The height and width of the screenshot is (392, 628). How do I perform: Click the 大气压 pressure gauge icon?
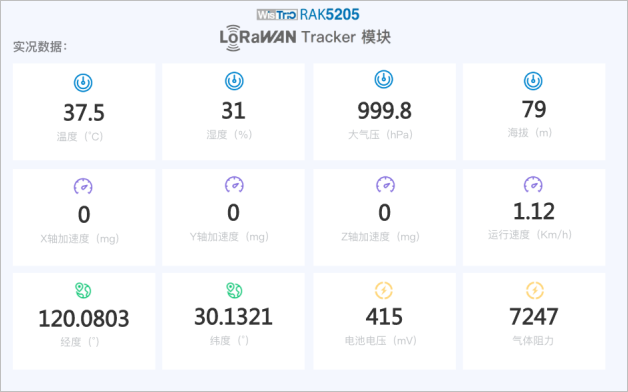click(384, 79)
